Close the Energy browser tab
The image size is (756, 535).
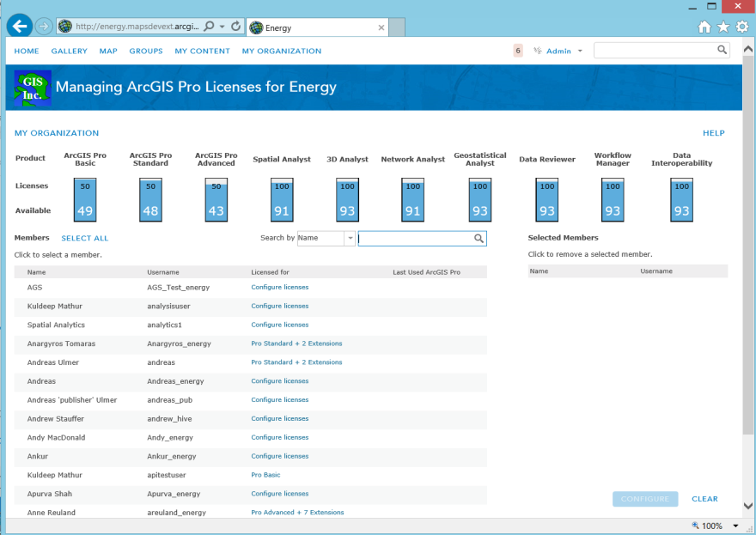tap(381, 27)
